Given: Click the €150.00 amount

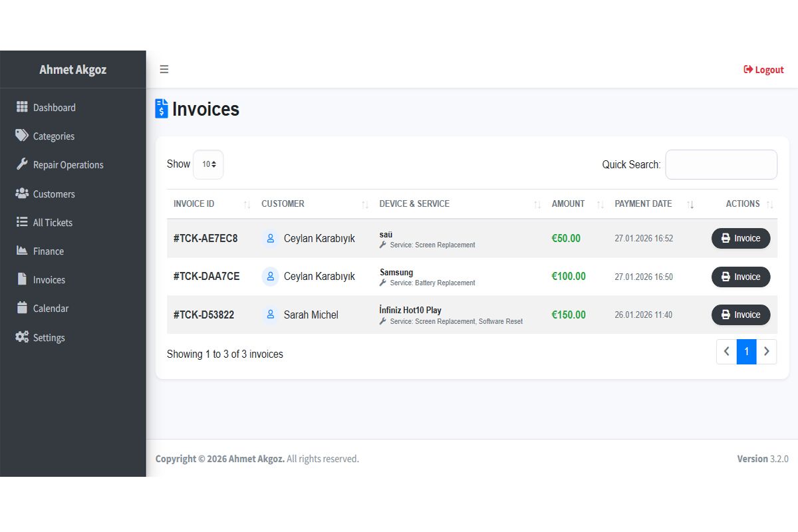Looking at the screenshot, I should click(569, 315).
